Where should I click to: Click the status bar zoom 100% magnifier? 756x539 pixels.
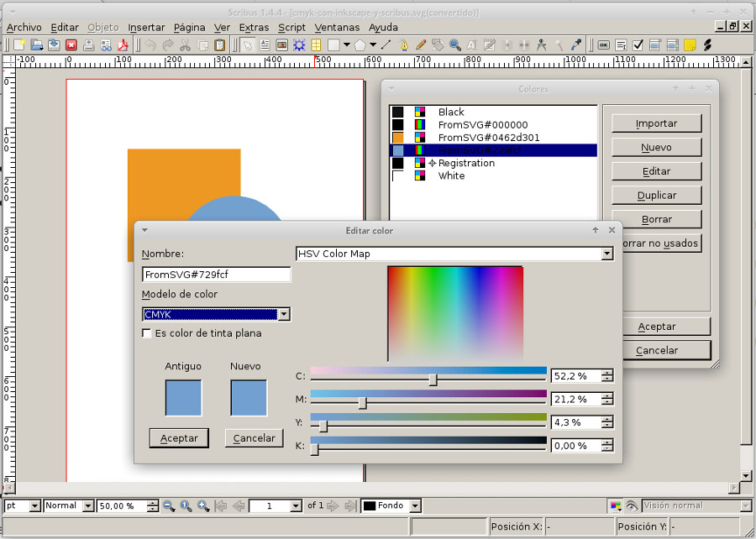tap(186, 505)
